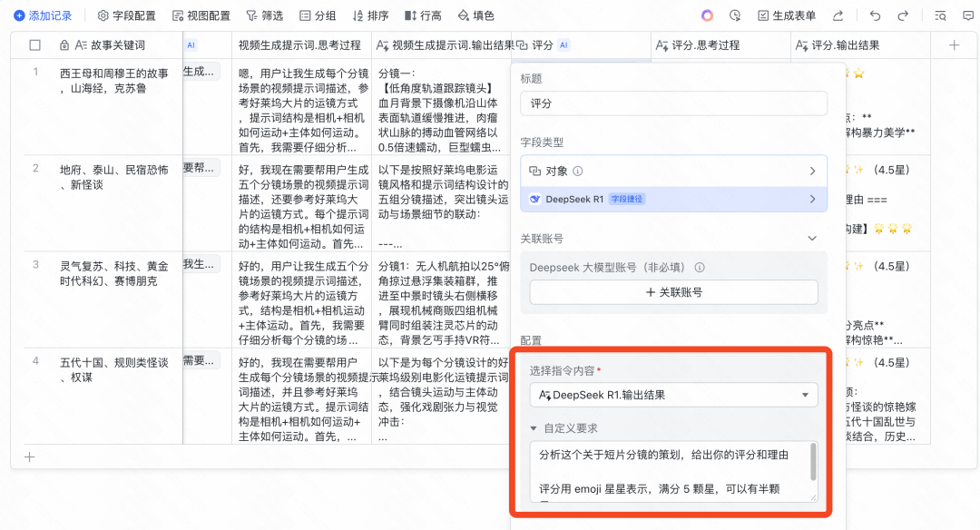Add a new row with bottom plus
This screenshot has width=980, height=530.
point(29,457)
